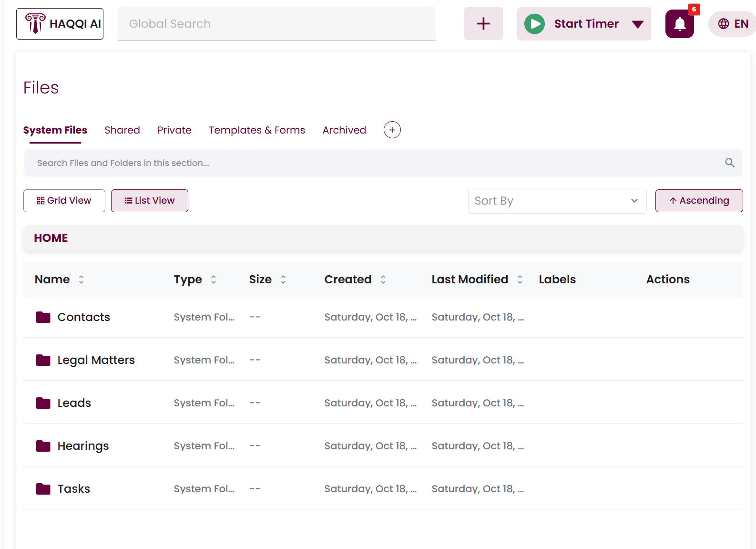Select the System Files tab
The height and width of the screenshot is (549, 756).
55,130
